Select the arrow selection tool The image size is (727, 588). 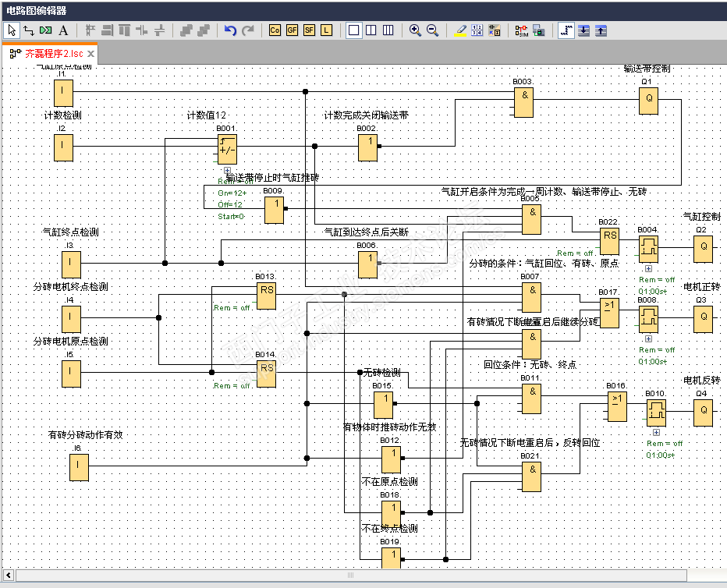pos(12,30)
